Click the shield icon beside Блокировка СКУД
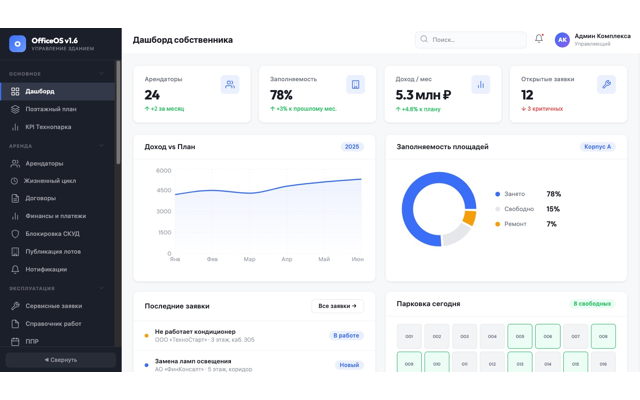The image size is (640, 400). [x=15, y=234]
